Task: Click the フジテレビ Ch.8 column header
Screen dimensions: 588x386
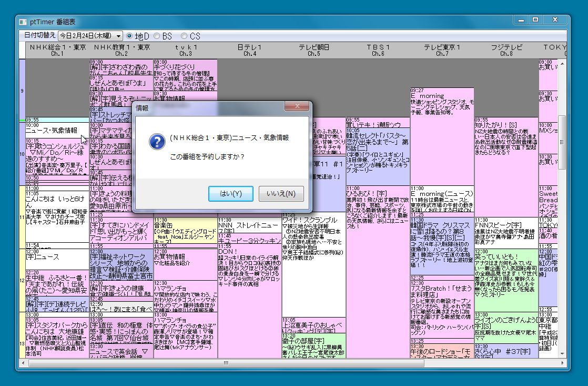Action: coord(506,51)
